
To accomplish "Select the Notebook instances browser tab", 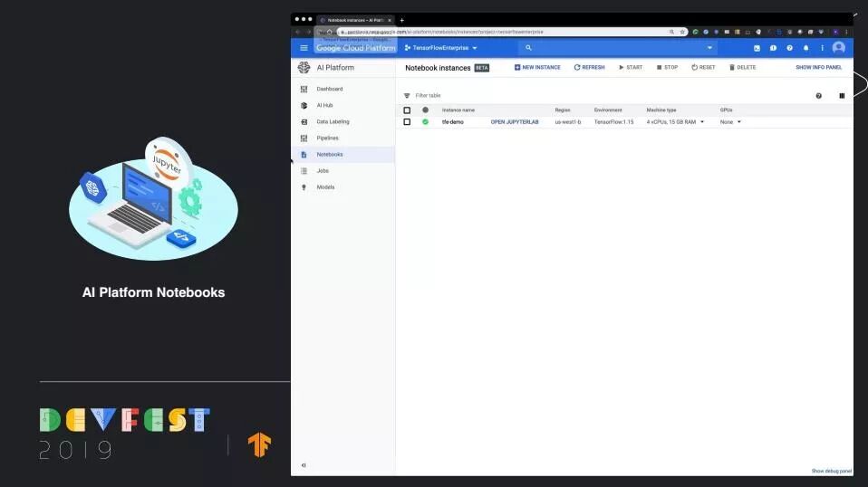I will (355, 20).
